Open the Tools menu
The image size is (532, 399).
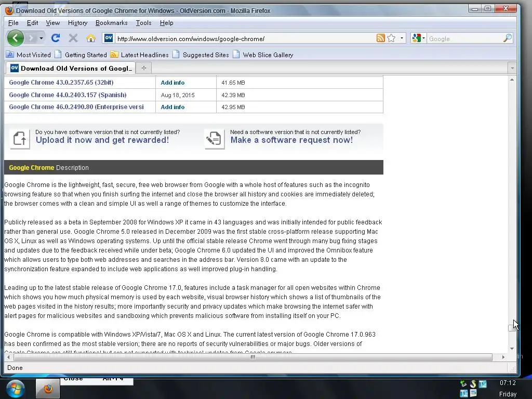(143, 23)
